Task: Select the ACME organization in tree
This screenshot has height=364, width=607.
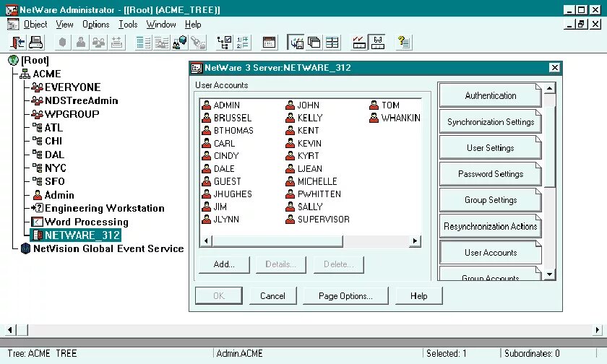Action: click(x=46, y=74)
